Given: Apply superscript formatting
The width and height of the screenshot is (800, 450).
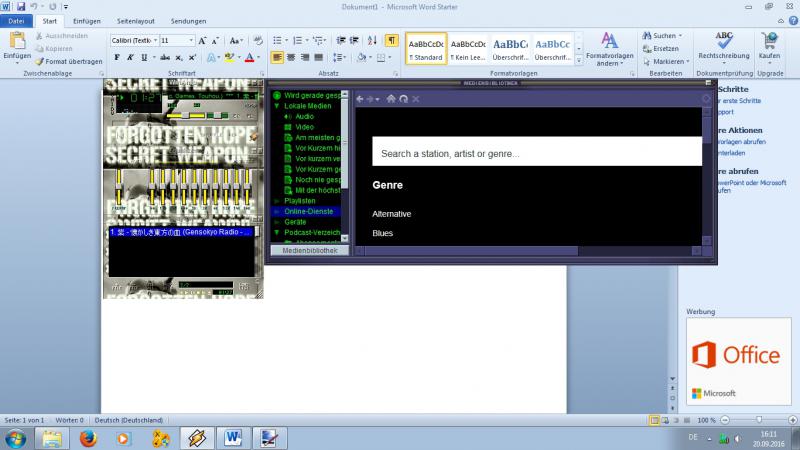Looking at the screenshot, I should [x=192, y=58].
